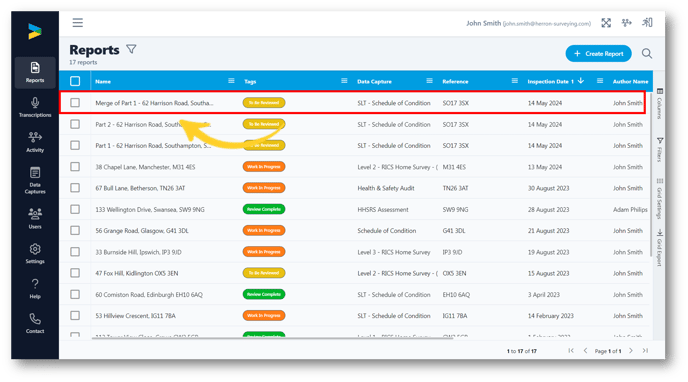Open Users in the sidebar
The image size is (688, 382).
[x=35, y=218]
